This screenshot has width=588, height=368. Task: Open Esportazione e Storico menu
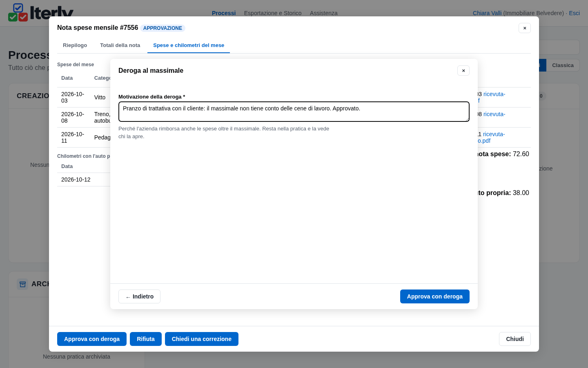(x=273, y=13)
